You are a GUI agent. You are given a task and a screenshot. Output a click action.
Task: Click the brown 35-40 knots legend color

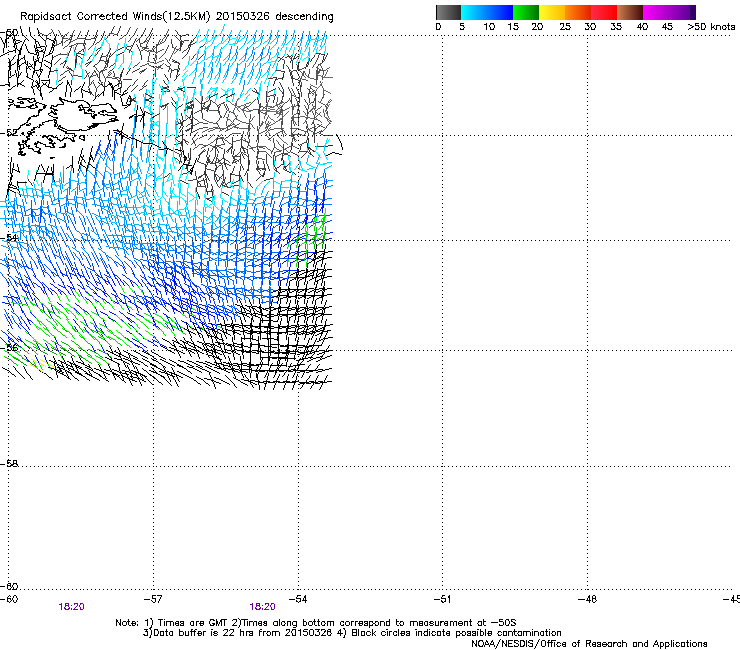(x=630, y=12)
